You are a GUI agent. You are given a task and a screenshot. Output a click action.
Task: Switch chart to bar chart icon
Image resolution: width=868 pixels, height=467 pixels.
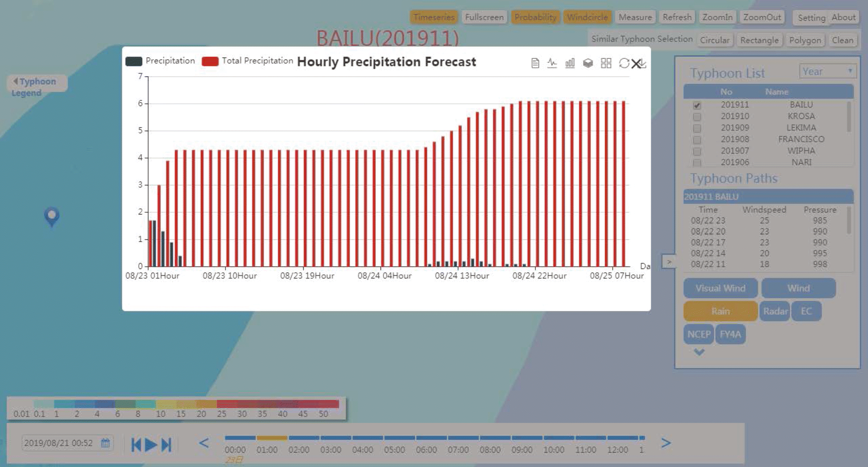(570, 63)
